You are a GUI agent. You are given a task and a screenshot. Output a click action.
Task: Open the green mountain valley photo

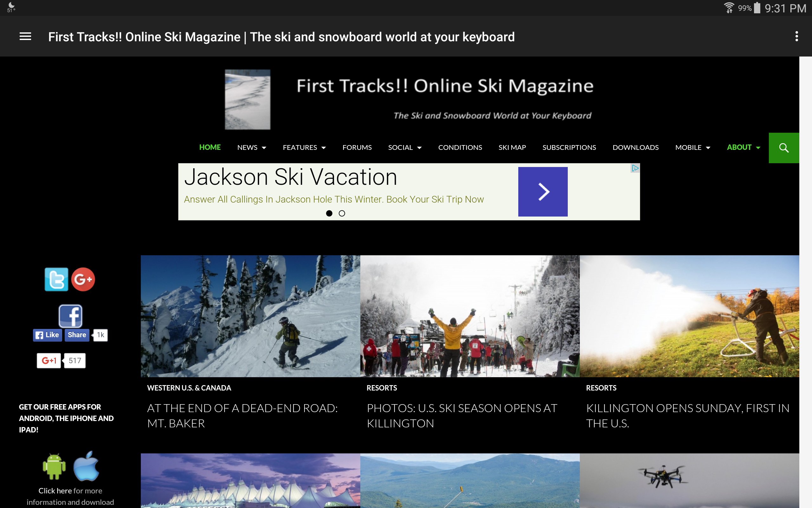470,481
